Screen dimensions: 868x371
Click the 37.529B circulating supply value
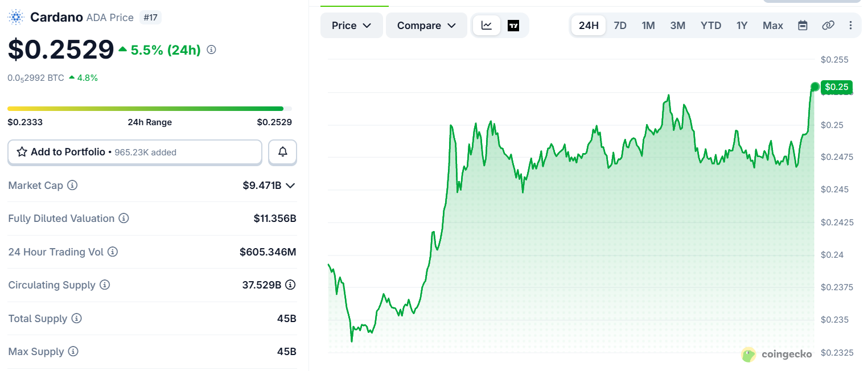pos(262,285)
